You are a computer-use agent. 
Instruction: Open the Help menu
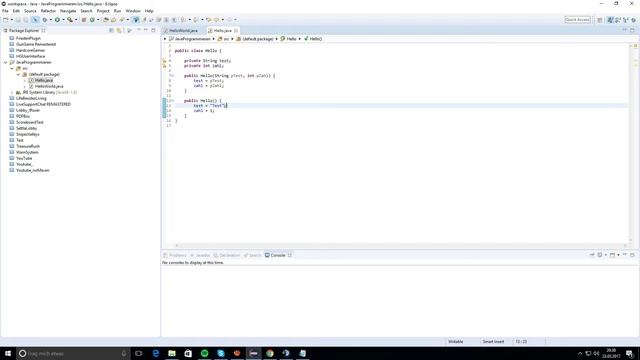click(149, 11)
